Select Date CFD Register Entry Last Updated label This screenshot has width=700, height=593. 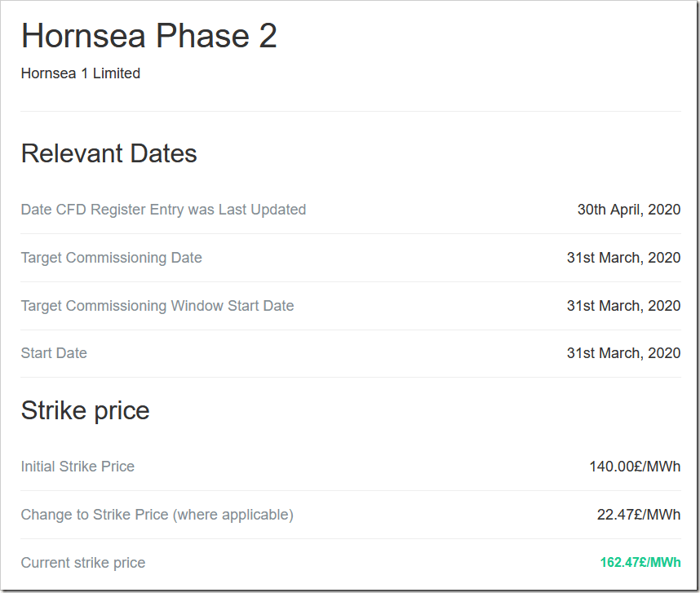[x=163, y=210]
